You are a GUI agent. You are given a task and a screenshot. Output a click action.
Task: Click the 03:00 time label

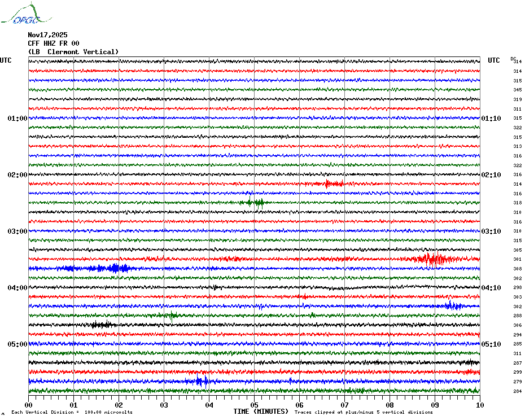coord(17,231)
